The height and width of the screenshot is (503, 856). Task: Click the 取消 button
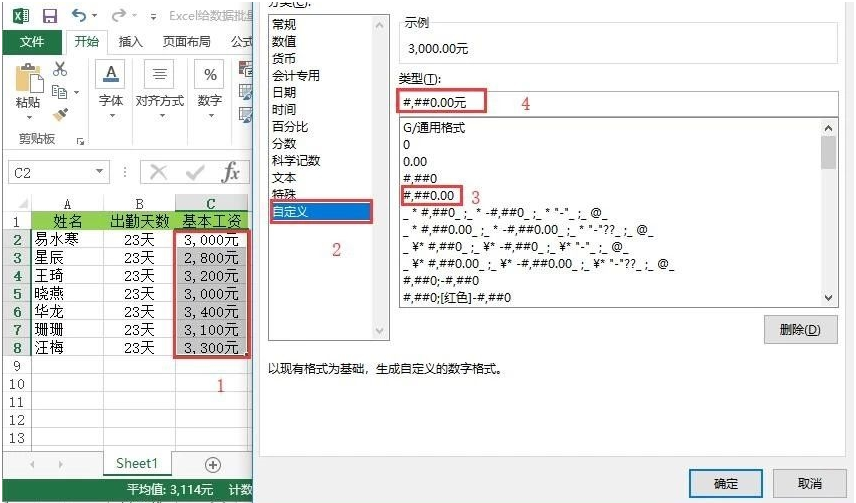click(810, 483)
